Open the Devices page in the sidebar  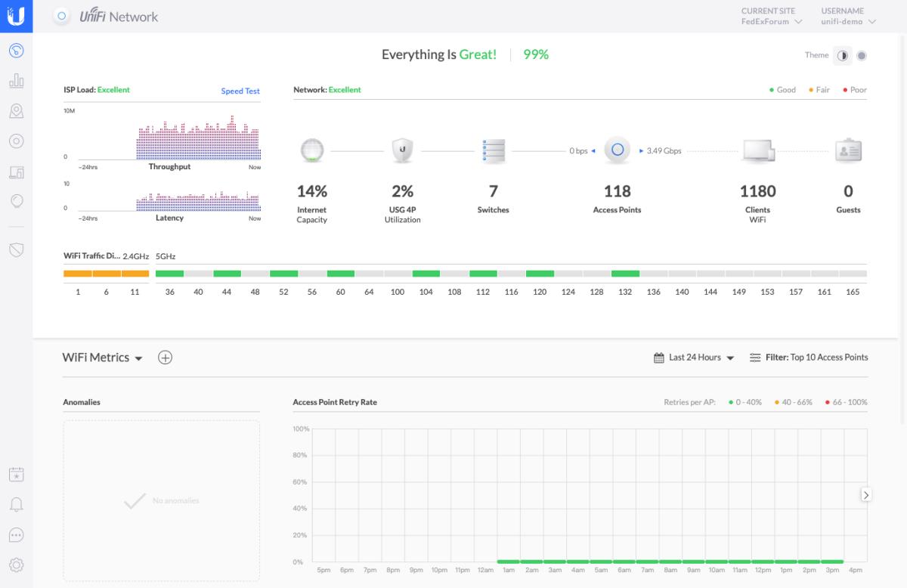(16, 141)
